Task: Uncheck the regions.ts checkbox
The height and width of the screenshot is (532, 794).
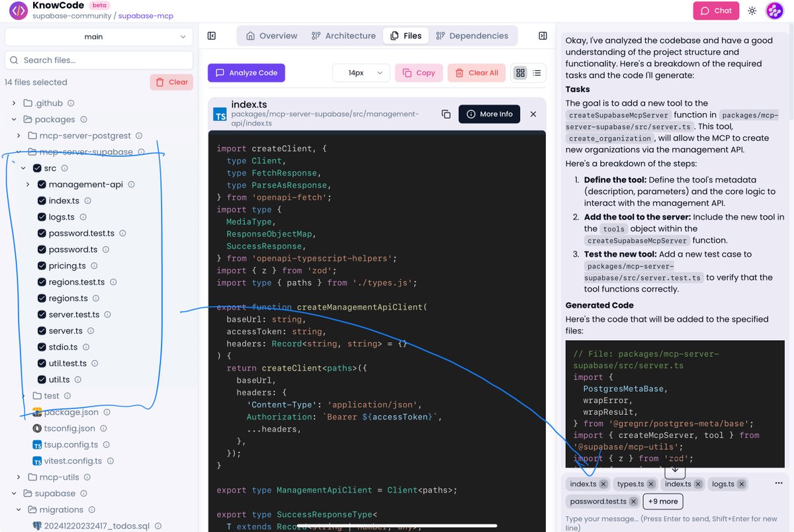Action: tap(42, 298)
